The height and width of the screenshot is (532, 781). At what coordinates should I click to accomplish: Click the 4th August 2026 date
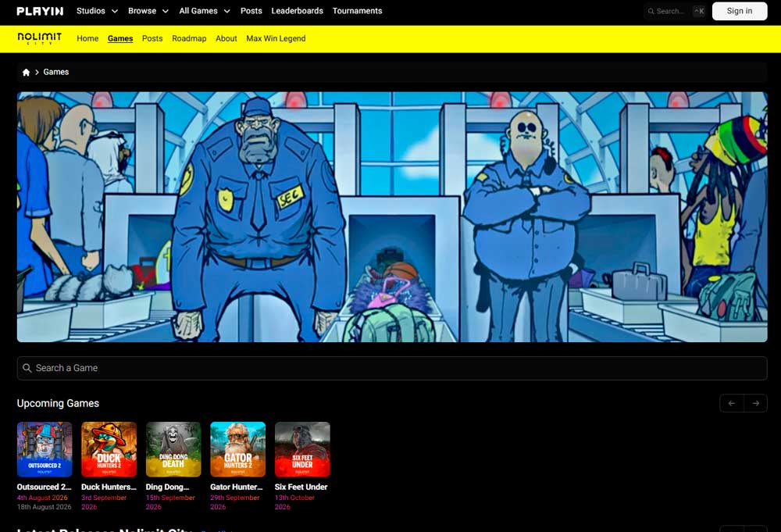pyautogui.click(x=42, y=498)
